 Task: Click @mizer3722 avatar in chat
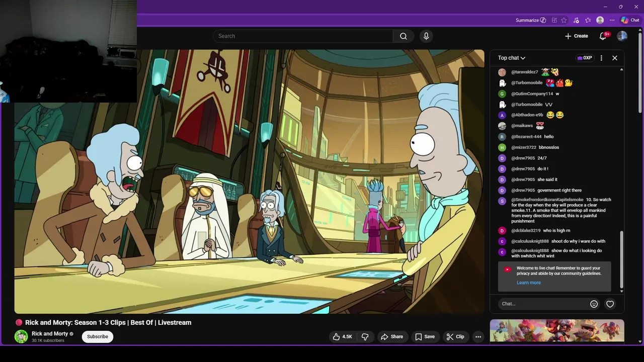click(x=502, y=147)
